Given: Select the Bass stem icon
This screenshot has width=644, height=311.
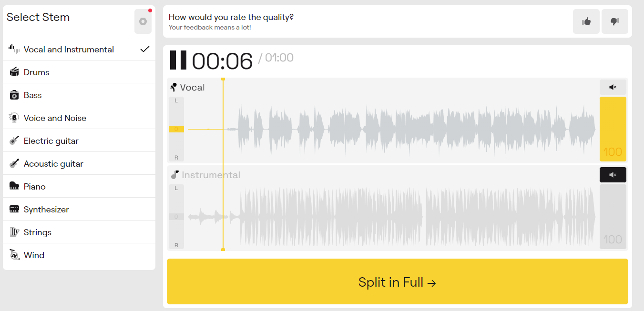Looking at the screenshot, I should click(14, 95).
